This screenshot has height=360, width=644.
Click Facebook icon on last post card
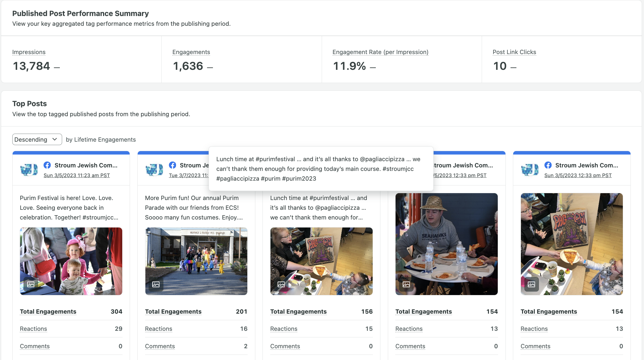click(548, 165)
